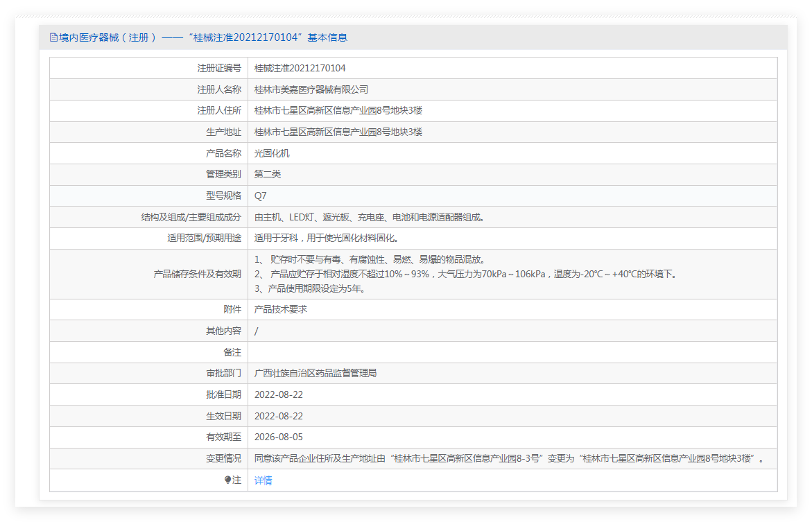Click the 结构及组成/主要组成成分 label
Image resolution: width=812 pixels, height=522 pixels.
(191, 218)
